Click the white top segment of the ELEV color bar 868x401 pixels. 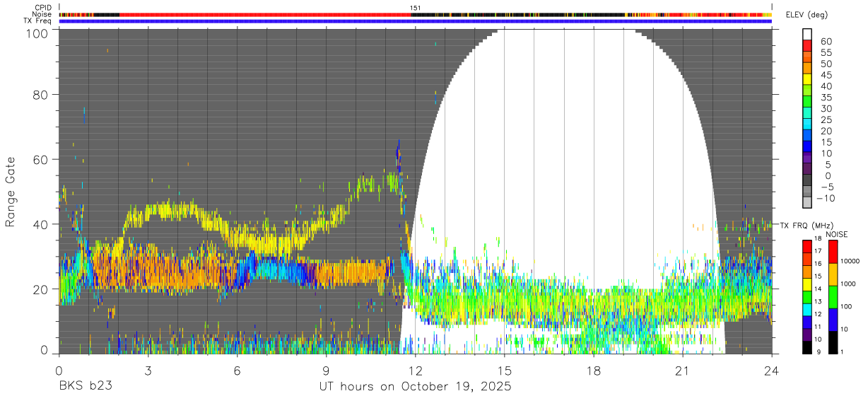pos(807,35)
